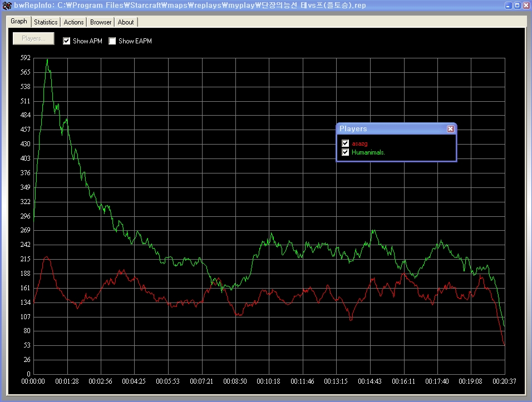Viewport: 532px width, 402px height.
Task: Click the Players panel title bar
Action: click(x=390, y=129)
